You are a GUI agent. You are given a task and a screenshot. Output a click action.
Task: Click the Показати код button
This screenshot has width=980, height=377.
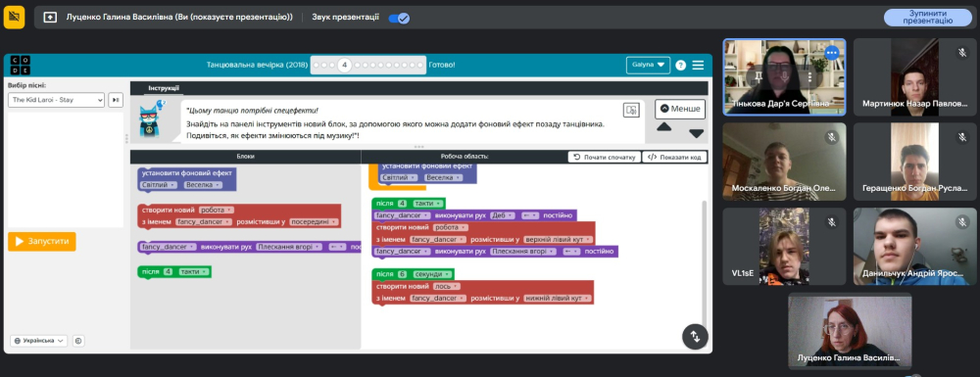coord(675,158)
